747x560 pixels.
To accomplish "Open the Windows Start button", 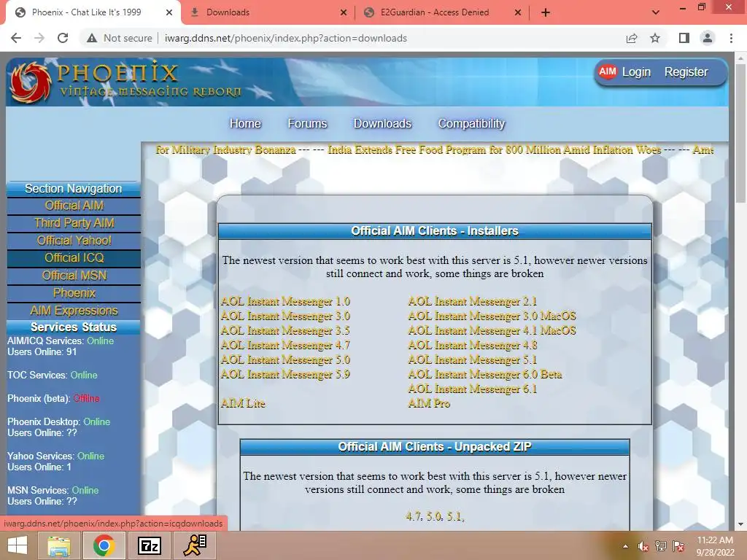I will pyautogui.click(x=18, y=545).
